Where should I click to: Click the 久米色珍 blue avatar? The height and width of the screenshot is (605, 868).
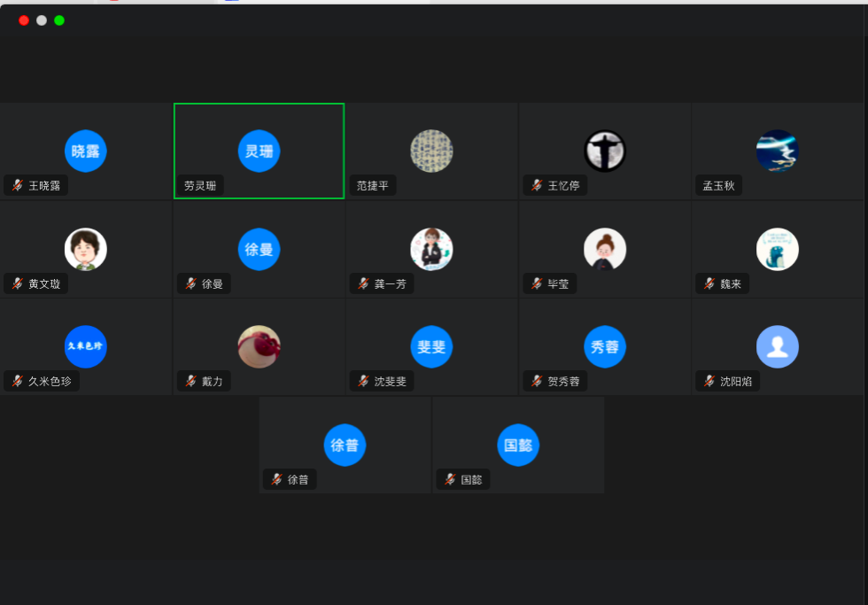tap(86, 346)
